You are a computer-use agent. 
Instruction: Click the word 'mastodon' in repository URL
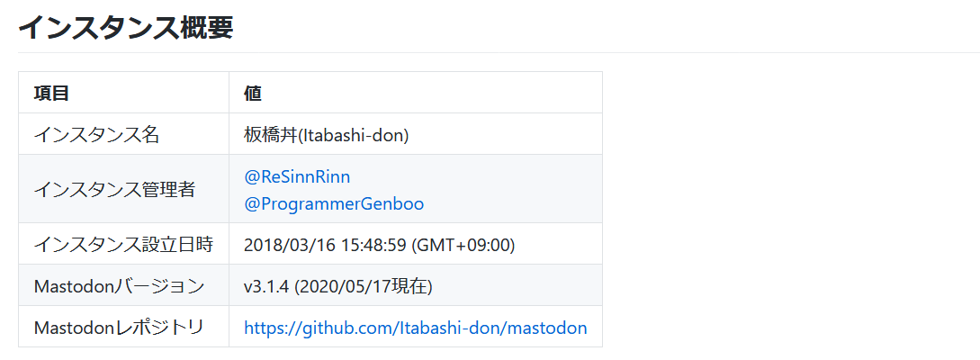tap(547, 328)
